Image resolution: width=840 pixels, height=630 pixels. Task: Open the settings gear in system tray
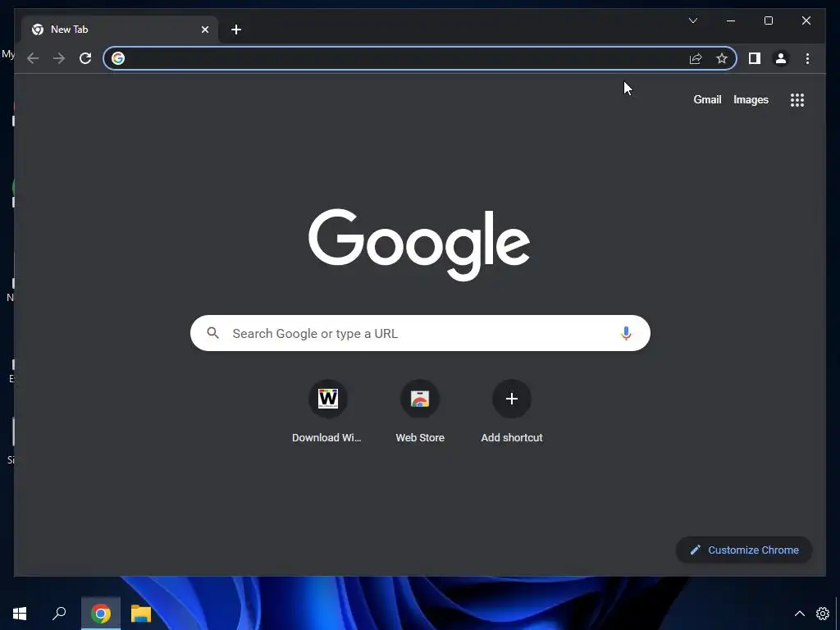(x=822, y=614)
